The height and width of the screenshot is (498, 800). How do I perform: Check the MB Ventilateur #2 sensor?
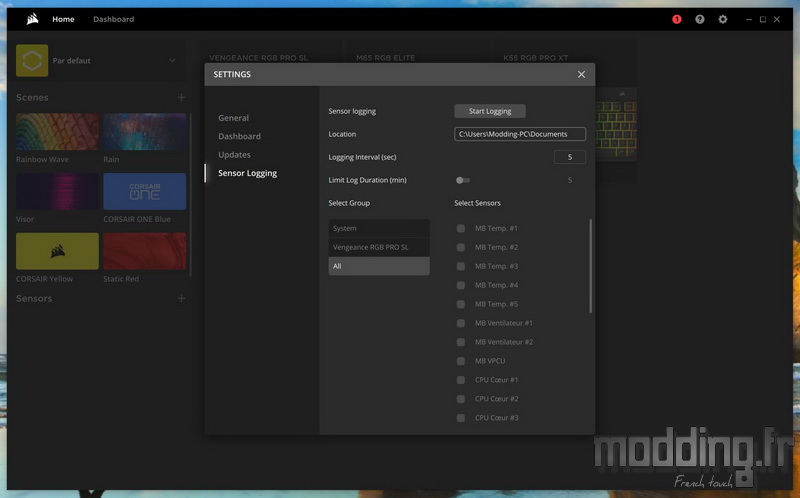tap(461, 342)
